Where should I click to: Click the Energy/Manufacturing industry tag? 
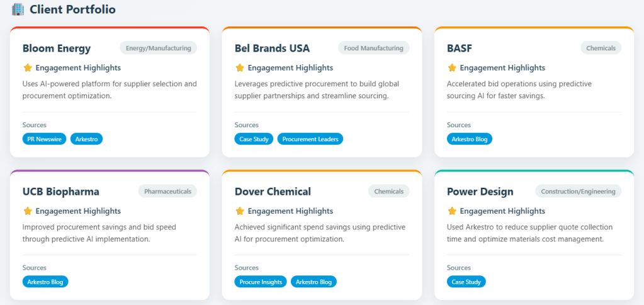[x=158, y=48]
